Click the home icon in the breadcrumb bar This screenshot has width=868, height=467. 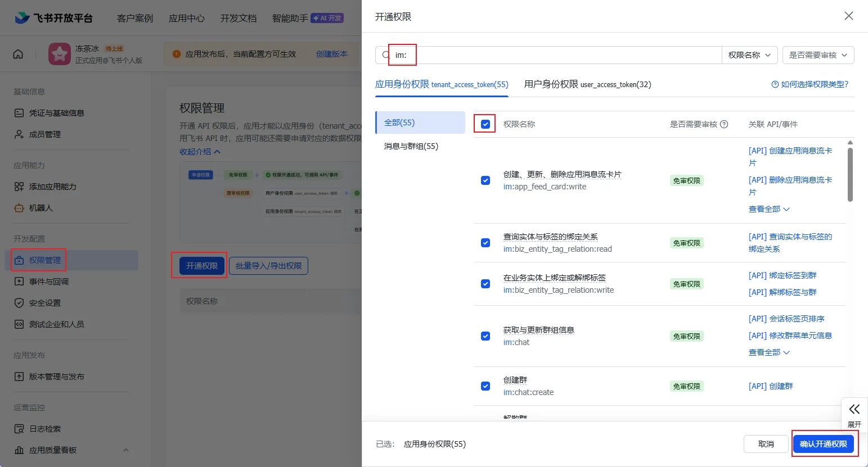18,54
